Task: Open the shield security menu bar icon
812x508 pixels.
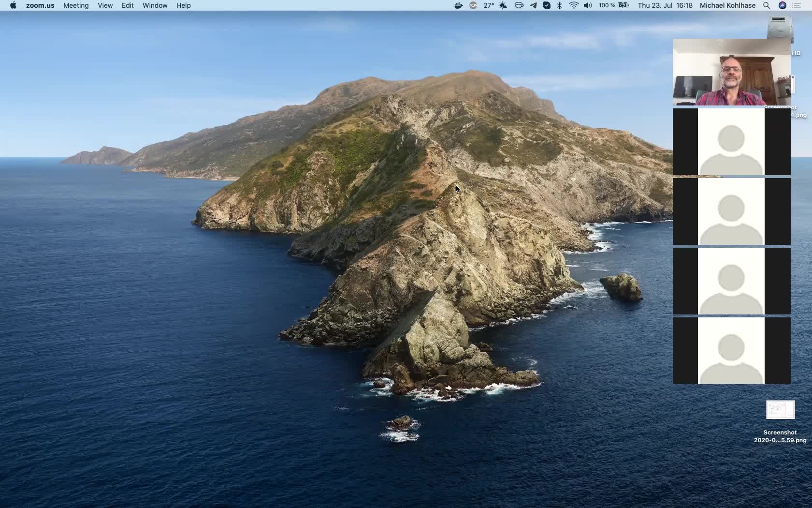Action: coord(547,5)
